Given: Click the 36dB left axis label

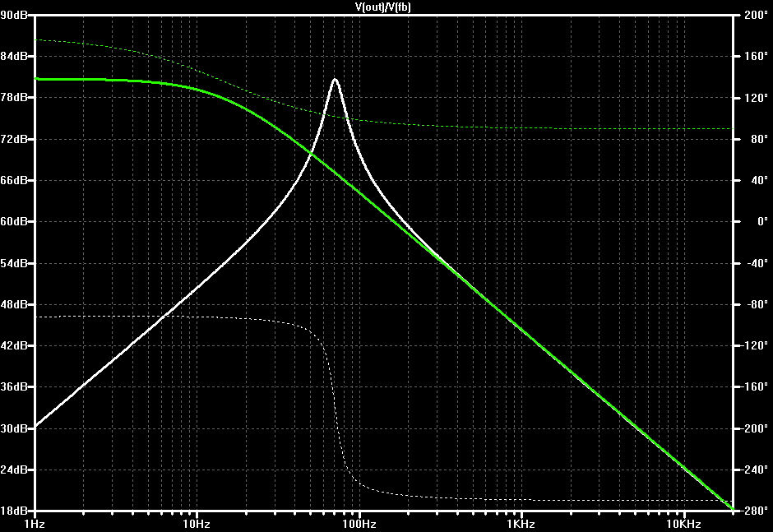Looking at the screenshot, I should 14,387.
